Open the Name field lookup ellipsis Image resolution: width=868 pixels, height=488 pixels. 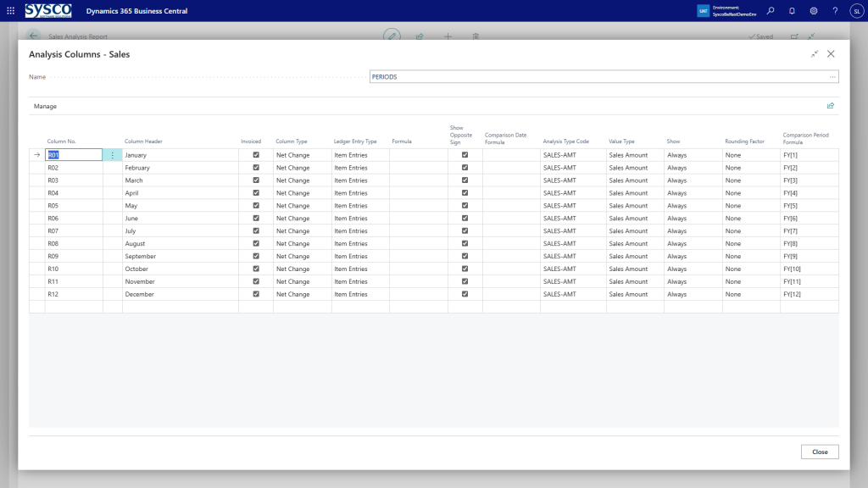(832, 77)
